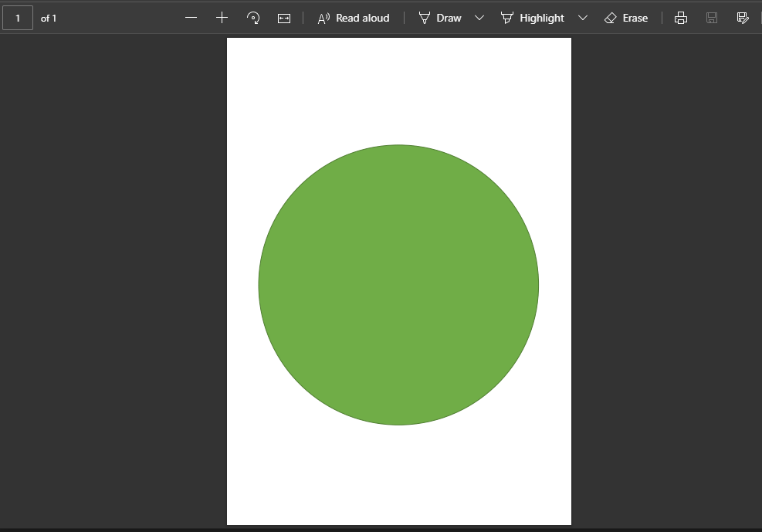This screenshot has width=762, height=532.
Task: Rotate the PDF page
Action: [253, 17]
